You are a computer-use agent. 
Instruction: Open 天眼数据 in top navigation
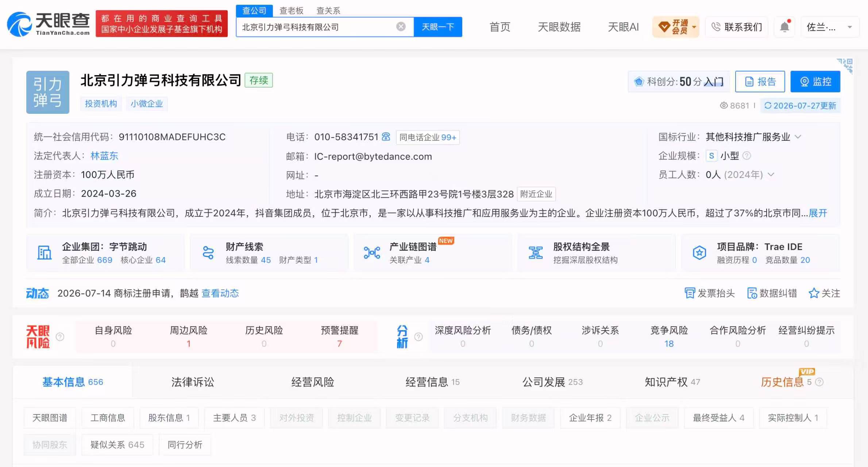559,27
